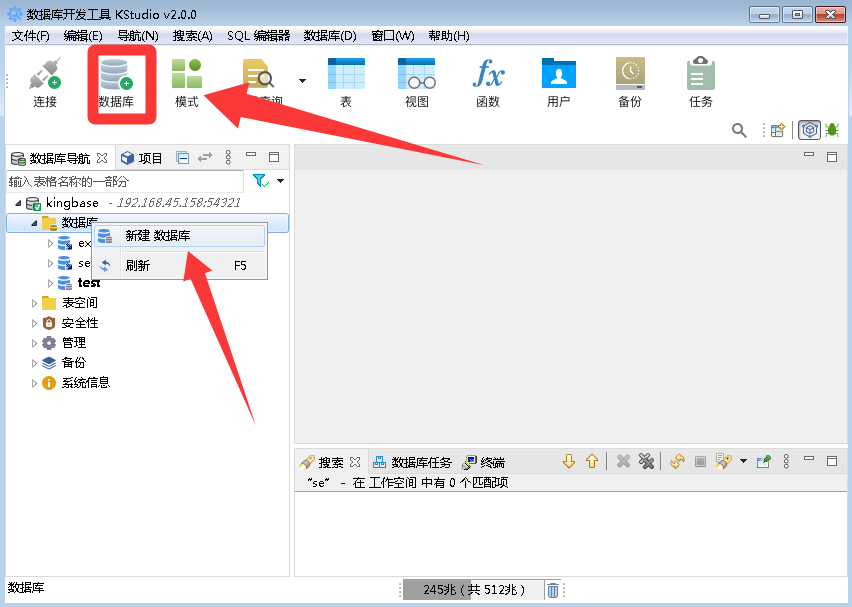
Task: Click remove selected matches X icon
Action: click(623, 461)
